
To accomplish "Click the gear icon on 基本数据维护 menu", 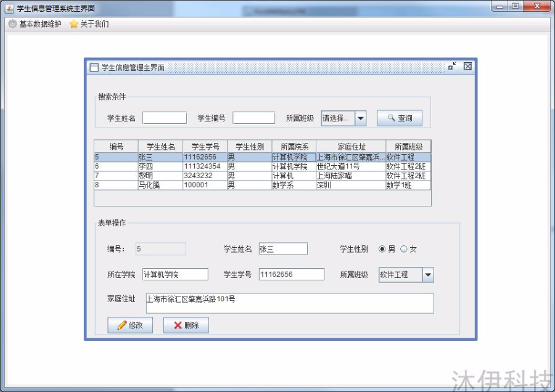I will (x=12, y=23).
